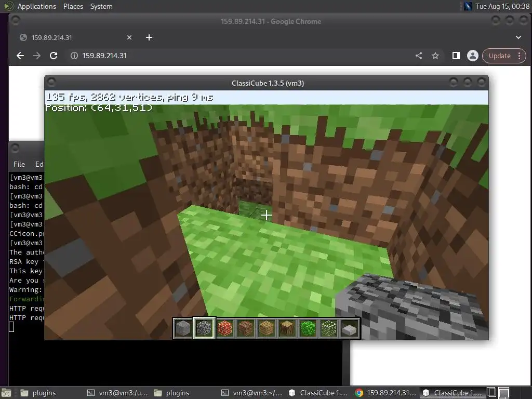Select the log block in hotbar
The width and height of the screenshot is (532, 399).
287,328
